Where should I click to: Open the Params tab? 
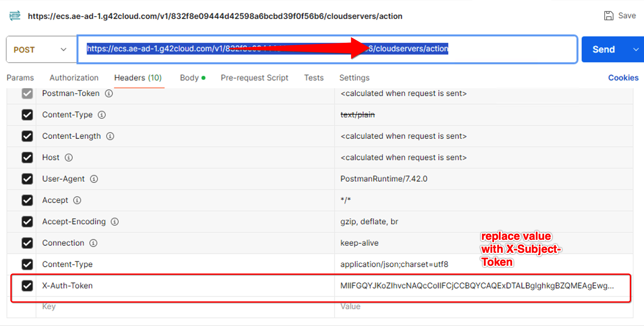point(20,78)
